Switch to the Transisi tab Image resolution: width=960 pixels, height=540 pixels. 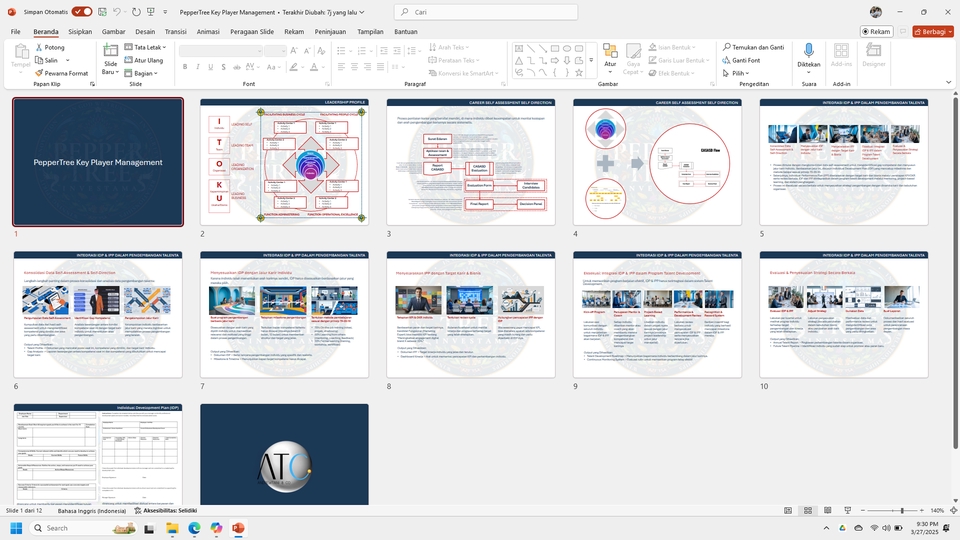pyautogui.click(x=176, y=31)
